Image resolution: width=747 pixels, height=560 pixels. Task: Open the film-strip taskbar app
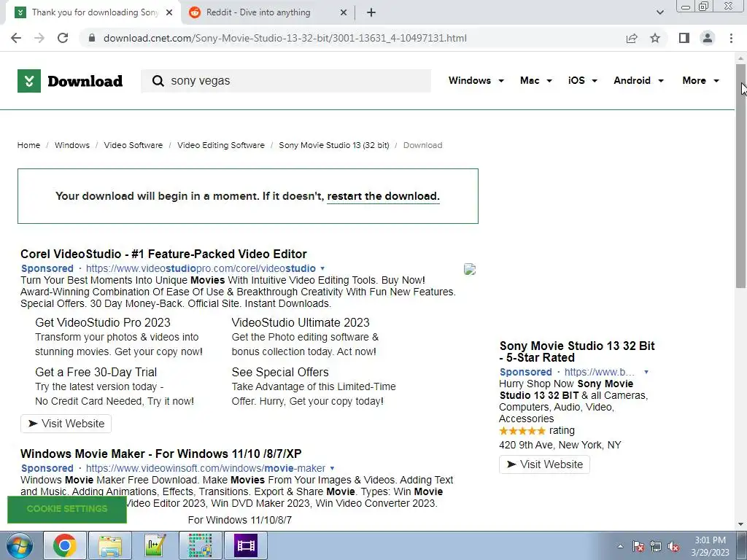[246, 545]
